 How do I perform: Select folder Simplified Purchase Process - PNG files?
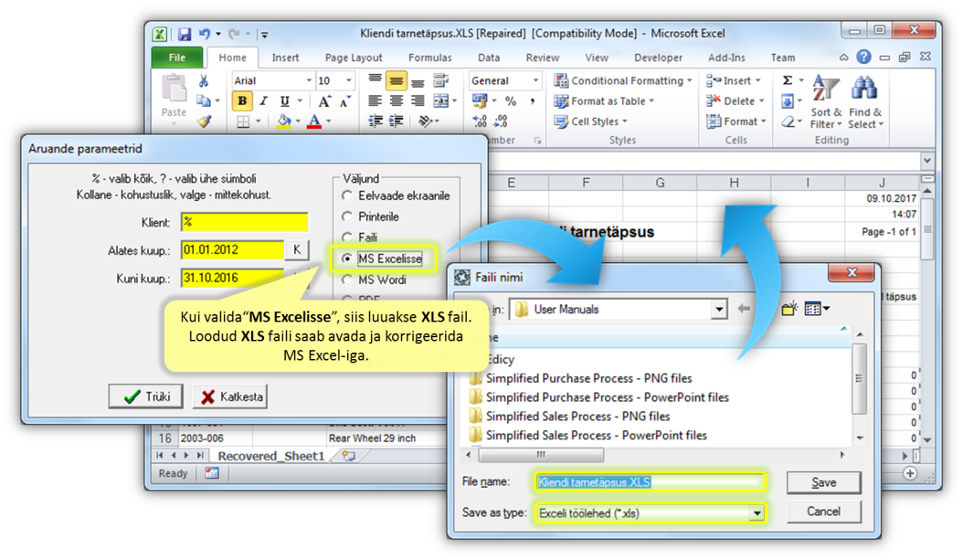pos(580,378)
